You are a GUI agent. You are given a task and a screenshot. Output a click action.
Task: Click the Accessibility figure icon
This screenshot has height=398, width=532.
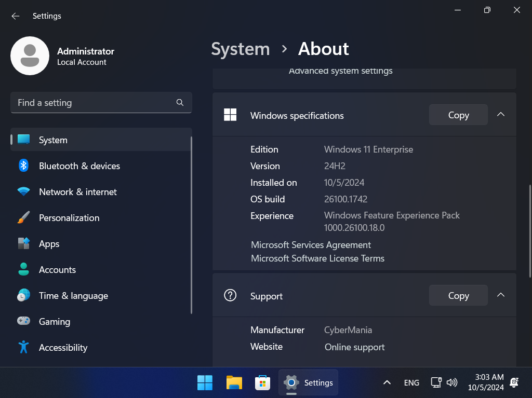tap(23, 347)
